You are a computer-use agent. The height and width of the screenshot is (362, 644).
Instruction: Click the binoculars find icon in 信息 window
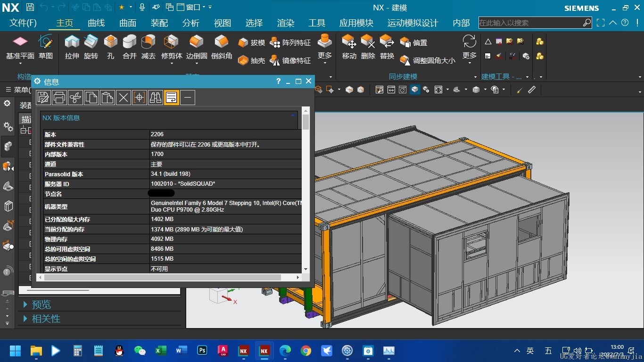(x=155, y=98)
